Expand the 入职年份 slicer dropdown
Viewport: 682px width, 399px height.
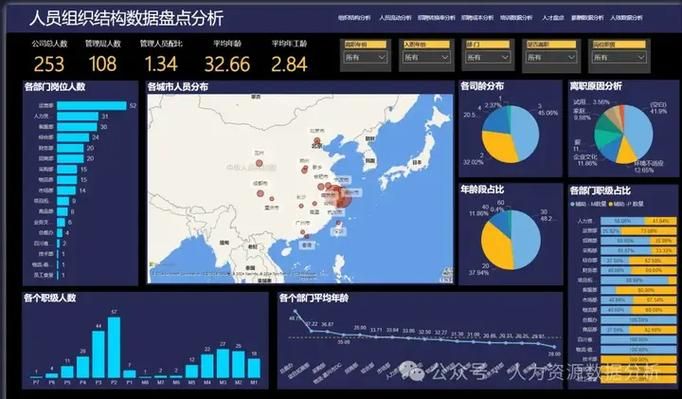tap(426, 57)
